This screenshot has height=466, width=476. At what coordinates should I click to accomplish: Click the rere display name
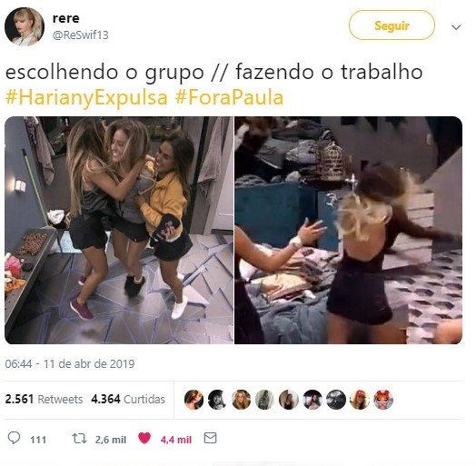click(x=66, y=18)
